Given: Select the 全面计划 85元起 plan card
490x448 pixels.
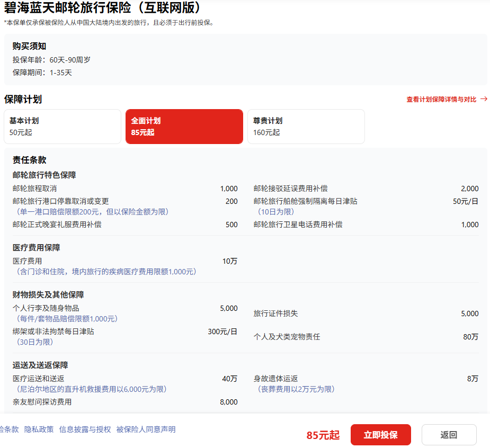Looking at the screenshot, I should [184, 127].
